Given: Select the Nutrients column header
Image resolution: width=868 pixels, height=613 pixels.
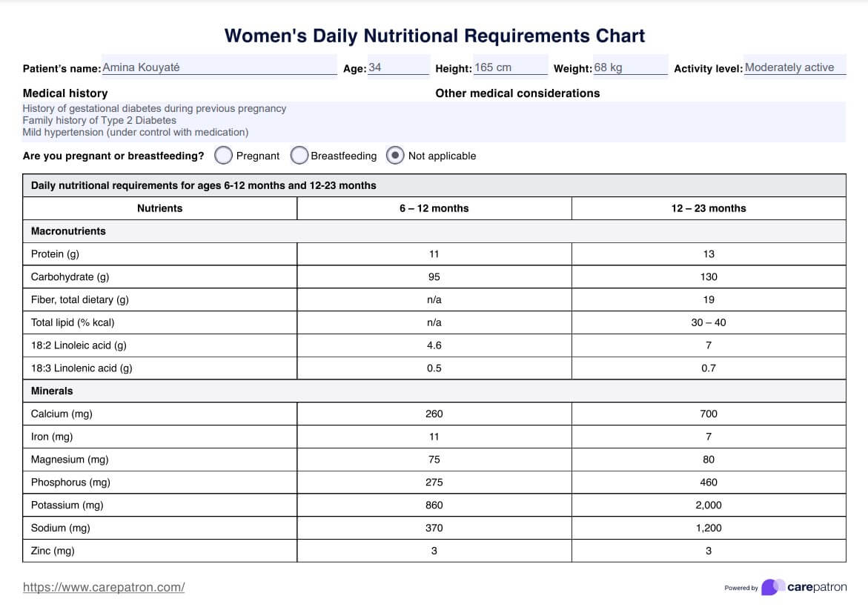Looking at the screenshot, I should pos(159,208).
